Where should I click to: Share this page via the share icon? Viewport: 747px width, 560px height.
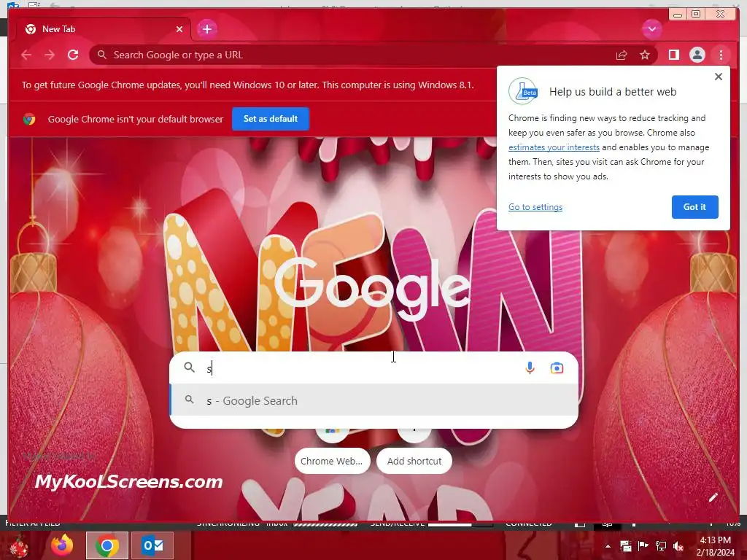622,55
